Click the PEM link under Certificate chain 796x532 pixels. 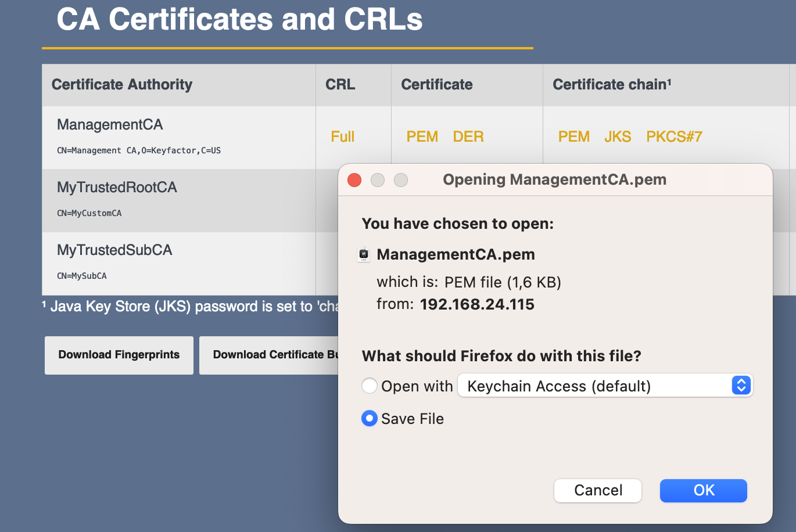pyautogui.click(x=573, y=137)
